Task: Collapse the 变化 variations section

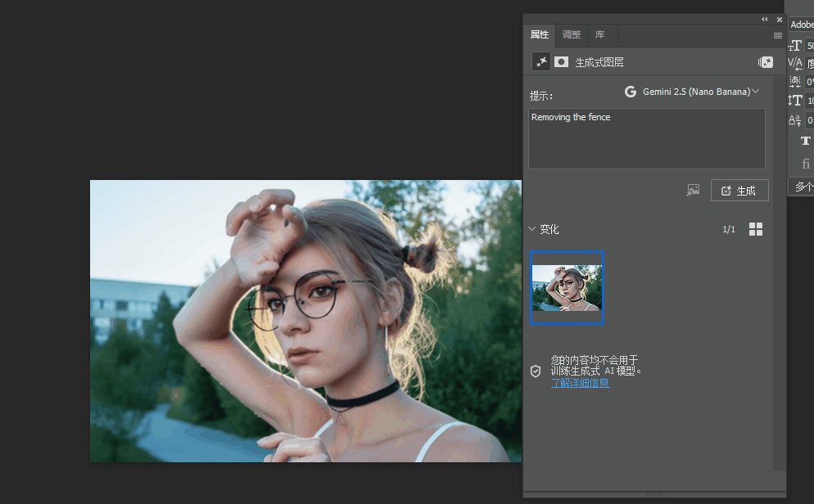Action: [532, 229]
